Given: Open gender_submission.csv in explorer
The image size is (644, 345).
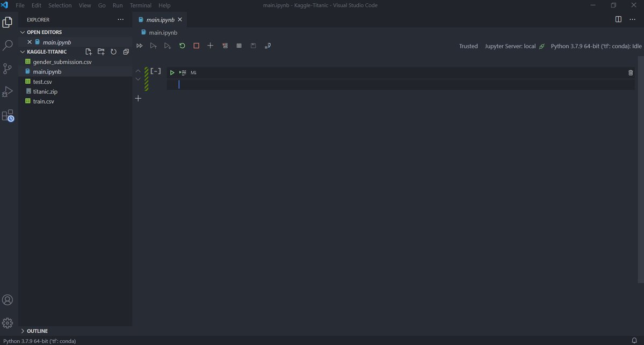Looking at the screenshot, I should pyautogui.click(x=62, y=62).
